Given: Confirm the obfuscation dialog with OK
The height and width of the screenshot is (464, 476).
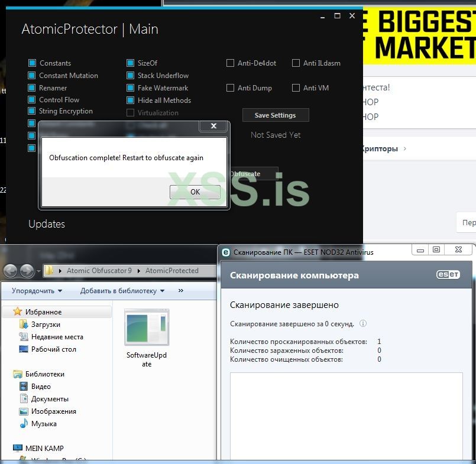Looking at the screenshot, I should click(x=195, y=192).
